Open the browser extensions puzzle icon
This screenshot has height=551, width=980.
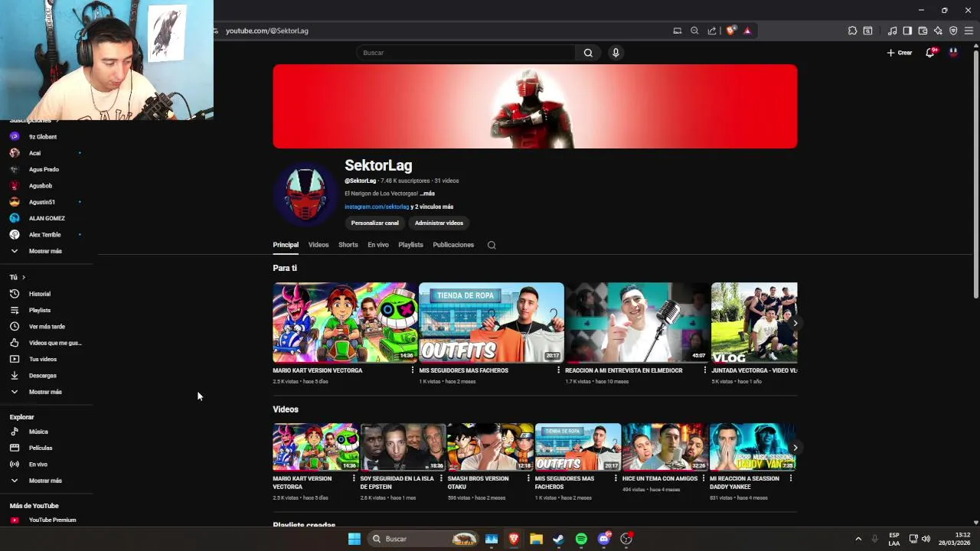852,31
